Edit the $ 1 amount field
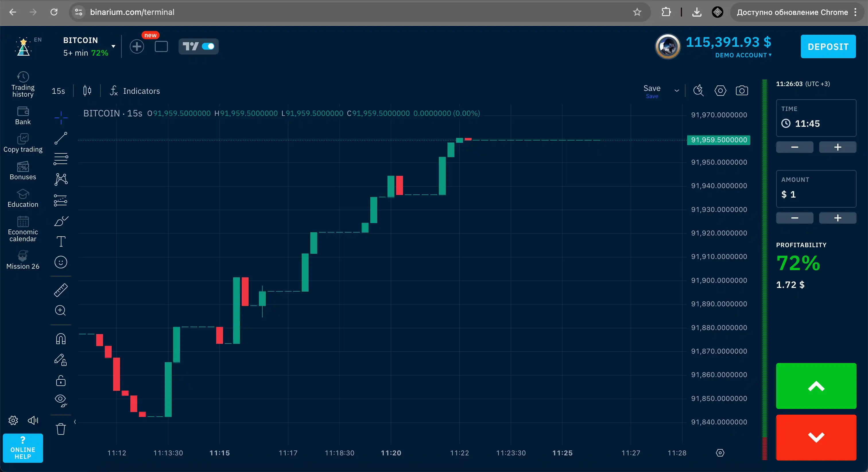 pos(816,188)
